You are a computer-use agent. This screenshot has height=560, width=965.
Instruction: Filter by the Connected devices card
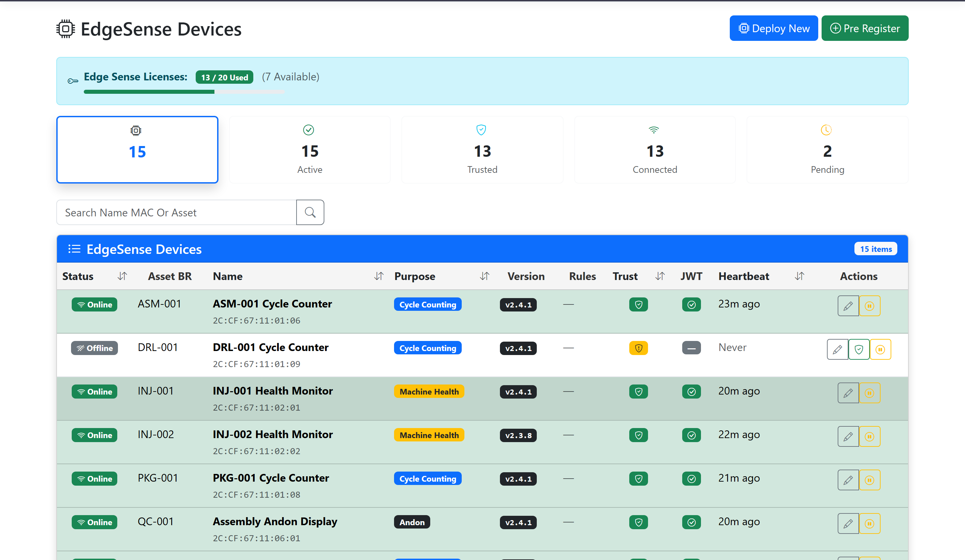[x=654, y=150]
